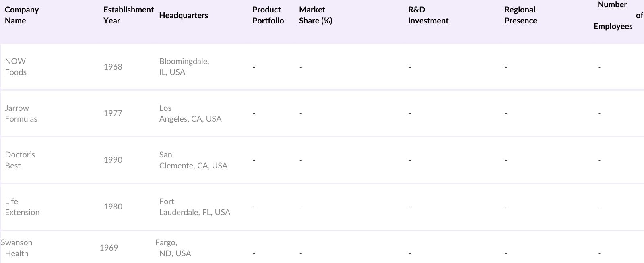Click the Company Name column header
The image size is (644, 263).
pos(22,15)
